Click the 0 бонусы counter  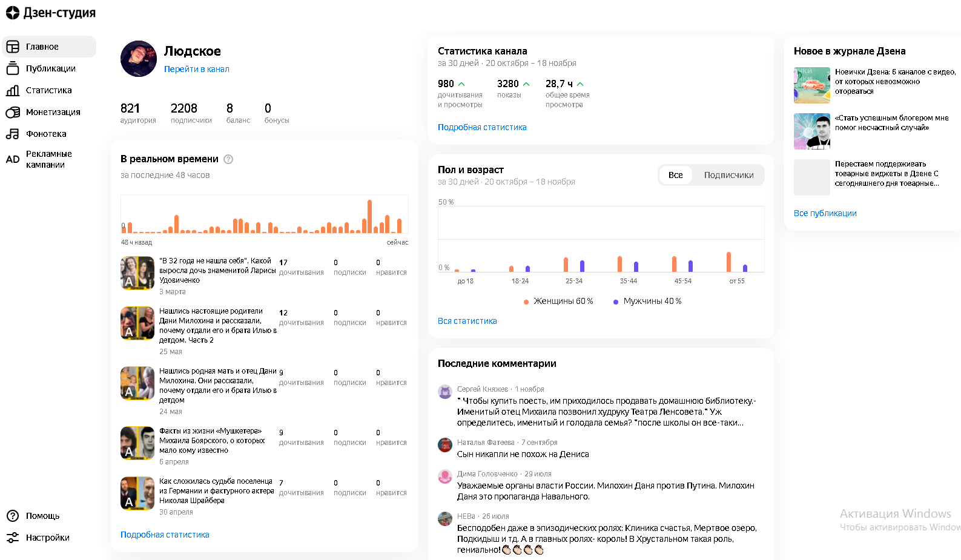click(277, 113)
